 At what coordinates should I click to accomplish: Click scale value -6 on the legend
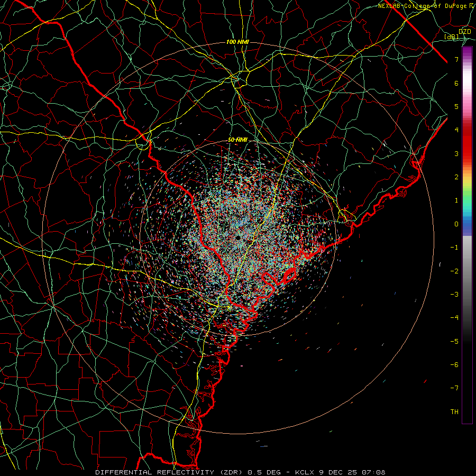tap(454, 365)
